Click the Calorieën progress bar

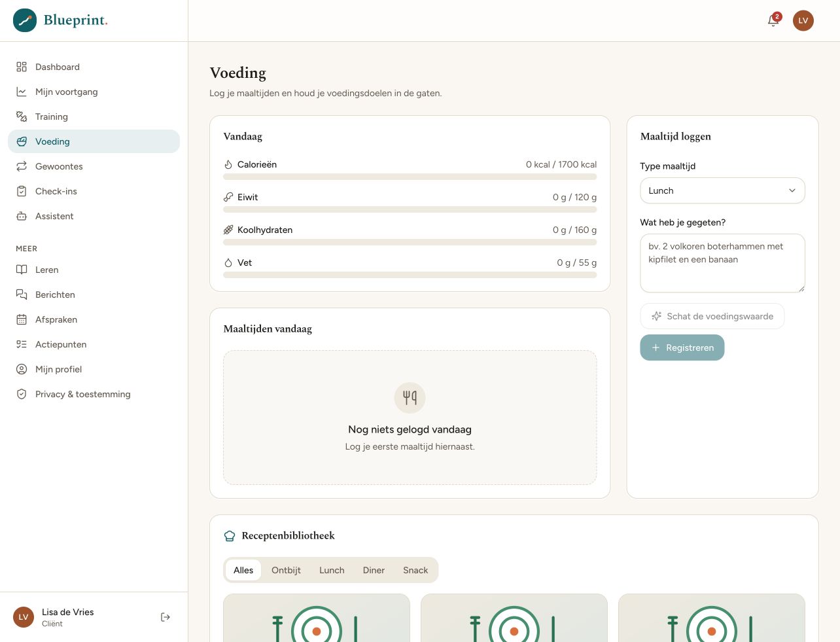(x=410, y=177)
